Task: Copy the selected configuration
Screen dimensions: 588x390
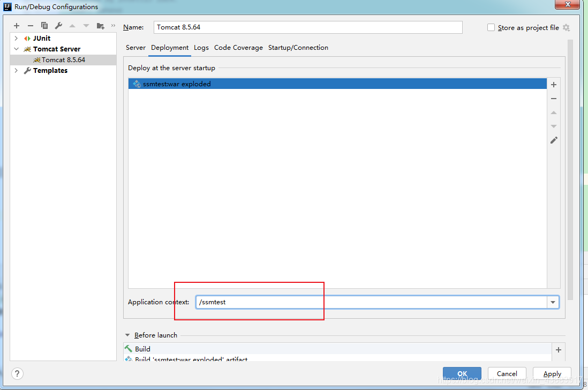Action: point(44,26)
